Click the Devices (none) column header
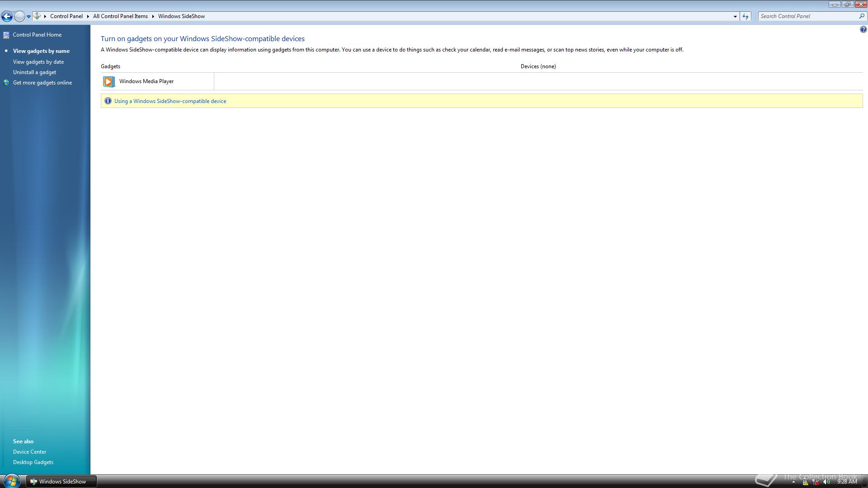This screenshot has width=868, height=488. click(538, 66)
